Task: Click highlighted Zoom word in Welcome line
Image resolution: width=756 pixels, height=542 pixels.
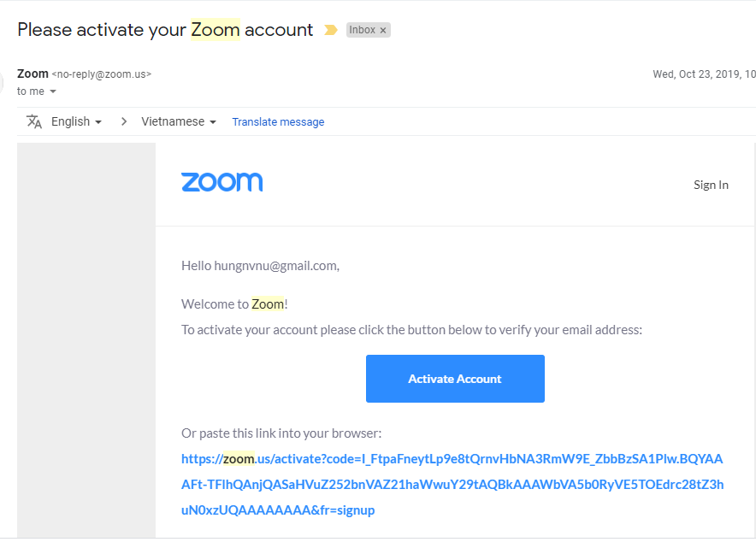Action: tap(267, 303)
